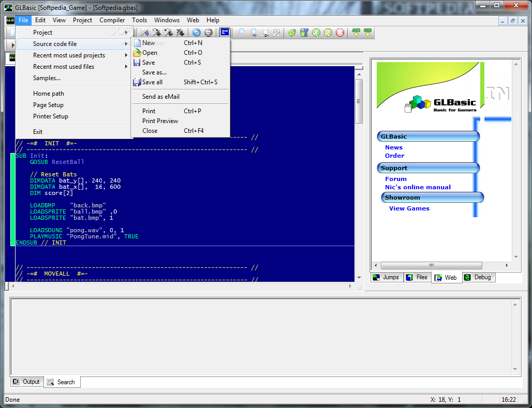Click the Open folder icon in submenu
532x408 pixels.
[x=137, y=53]
